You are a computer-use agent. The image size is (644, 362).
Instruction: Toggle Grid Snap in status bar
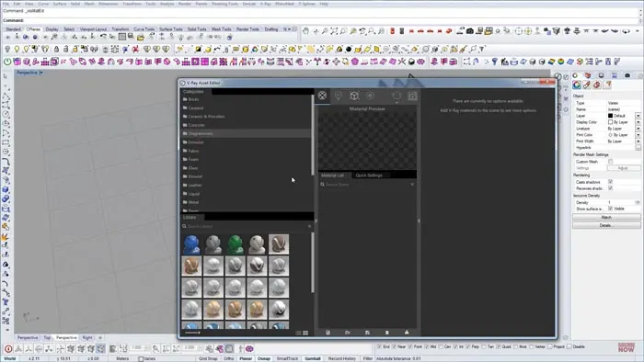coord(208,358)
